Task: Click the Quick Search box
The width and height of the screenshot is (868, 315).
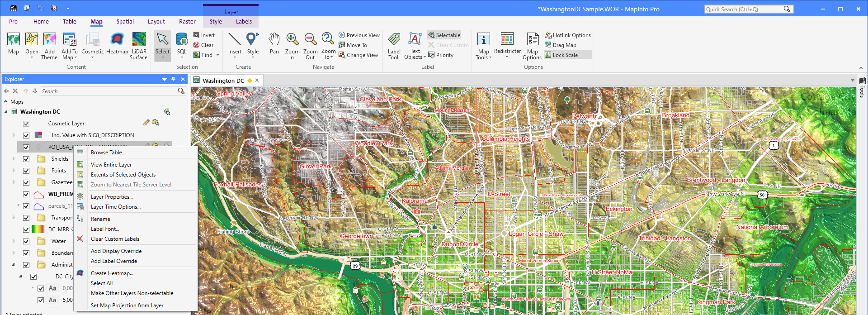Action: click(x=744, y=9)
